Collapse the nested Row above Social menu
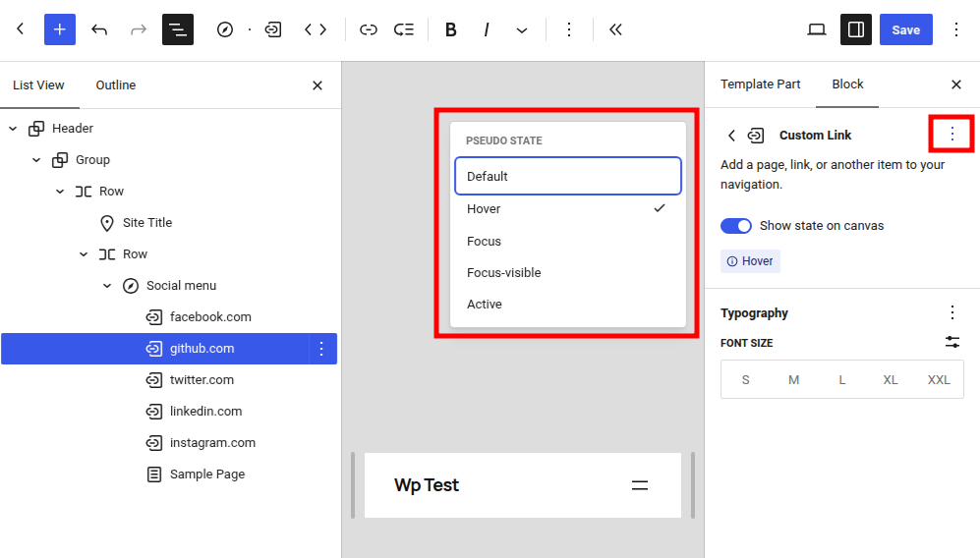Screen dimensions: 980x558 coord(84,254)
